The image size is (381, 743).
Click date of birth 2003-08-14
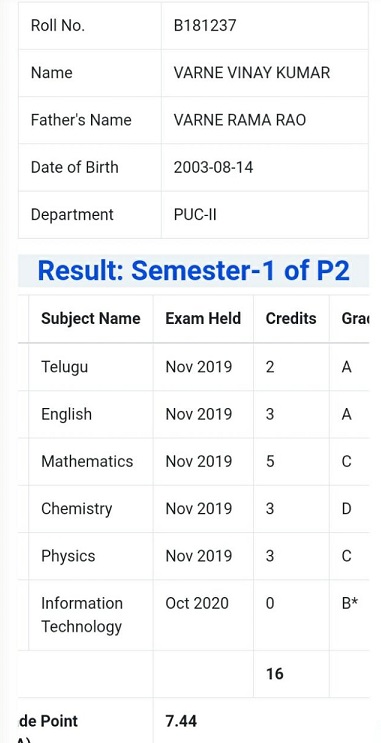213,168
